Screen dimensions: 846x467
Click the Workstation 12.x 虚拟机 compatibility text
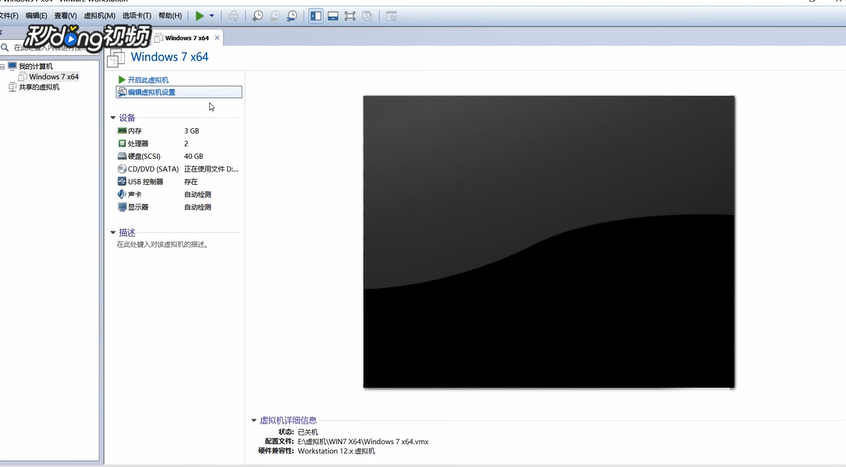[x=336, y=451]
